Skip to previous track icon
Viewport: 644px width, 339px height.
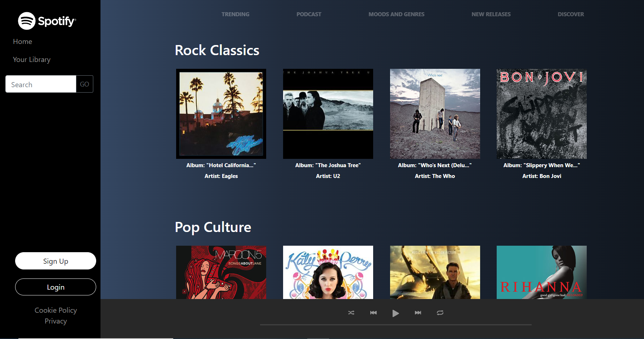coord(374,313)
